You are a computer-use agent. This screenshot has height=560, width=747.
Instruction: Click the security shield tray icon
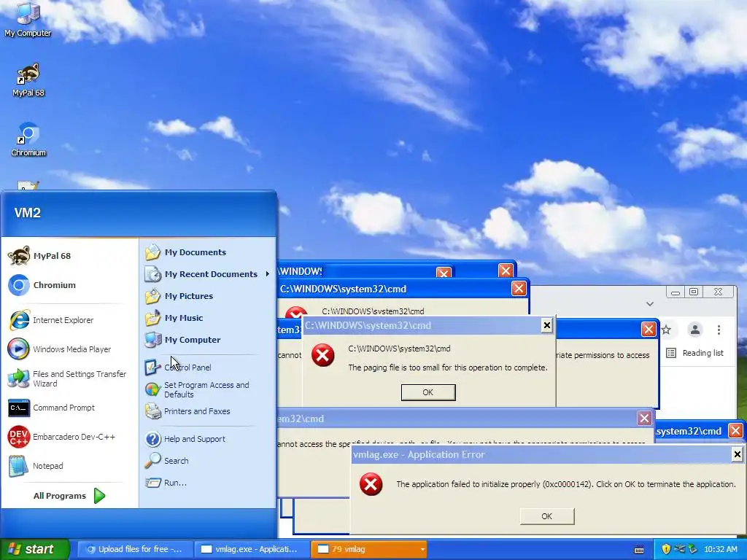666,550
